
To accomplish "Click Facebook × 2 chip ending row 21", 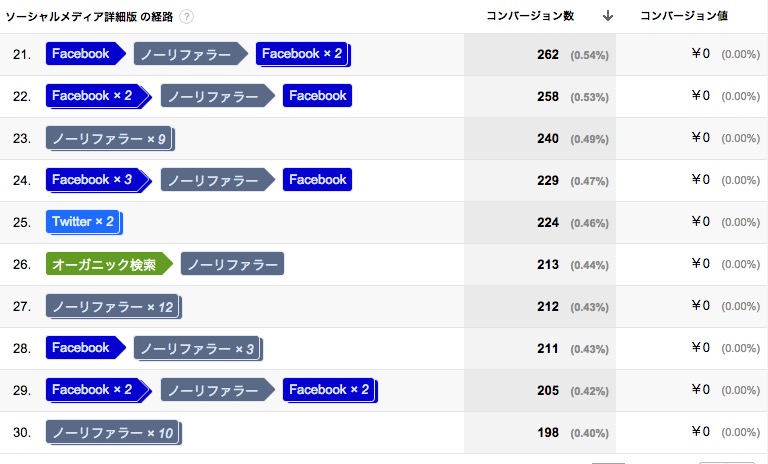I will (x=303, y=54).
